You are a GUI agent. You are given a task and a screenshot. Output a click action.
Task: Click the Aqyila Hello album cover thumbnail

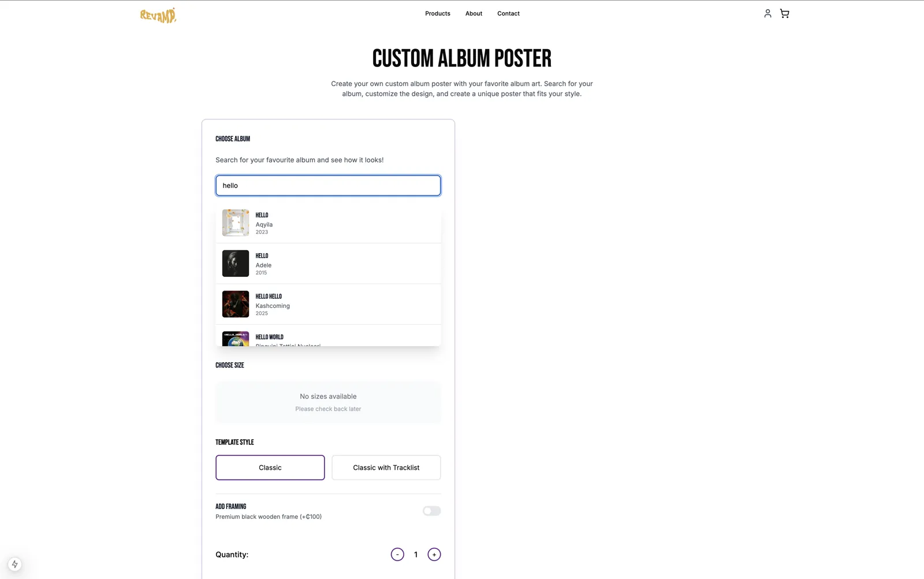click(x=236, y=222)
